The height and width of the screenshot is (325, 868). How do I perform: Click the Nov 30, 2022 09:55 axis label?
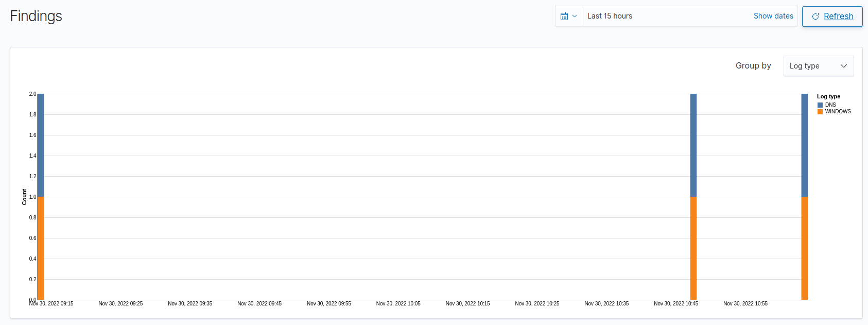click(x=329, y=304)
